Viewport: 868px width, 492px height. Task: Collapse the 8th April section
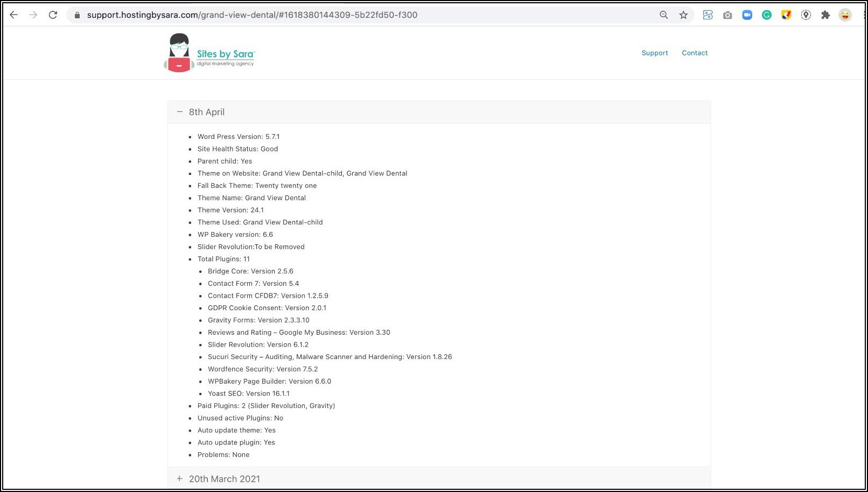(x=439, y=112)
